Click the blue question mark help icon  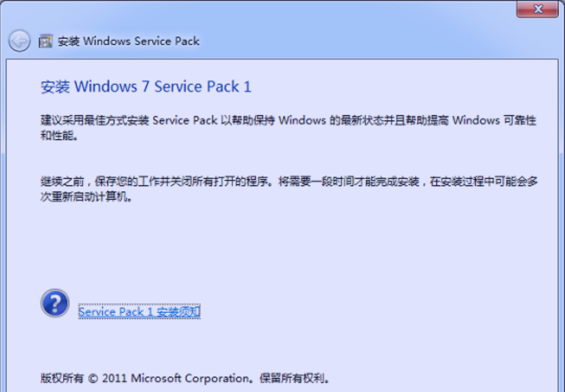click(55, 303)
